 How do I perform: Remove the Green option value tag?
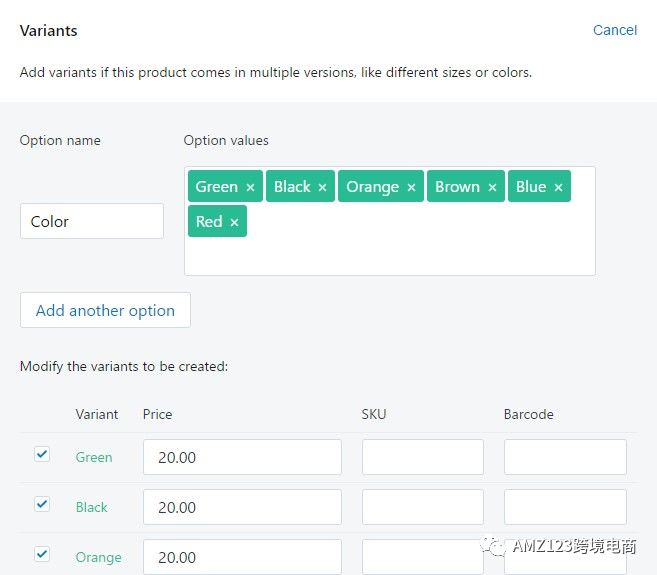(250, 187)
